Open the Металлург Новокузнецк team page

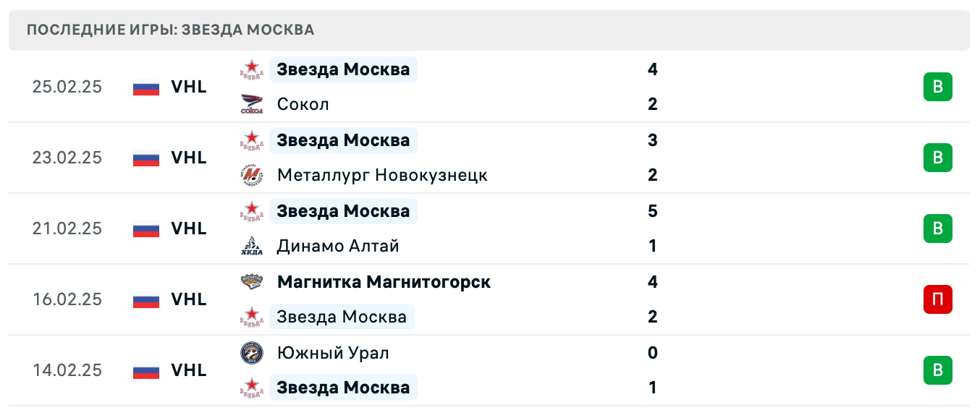[382, 175]
